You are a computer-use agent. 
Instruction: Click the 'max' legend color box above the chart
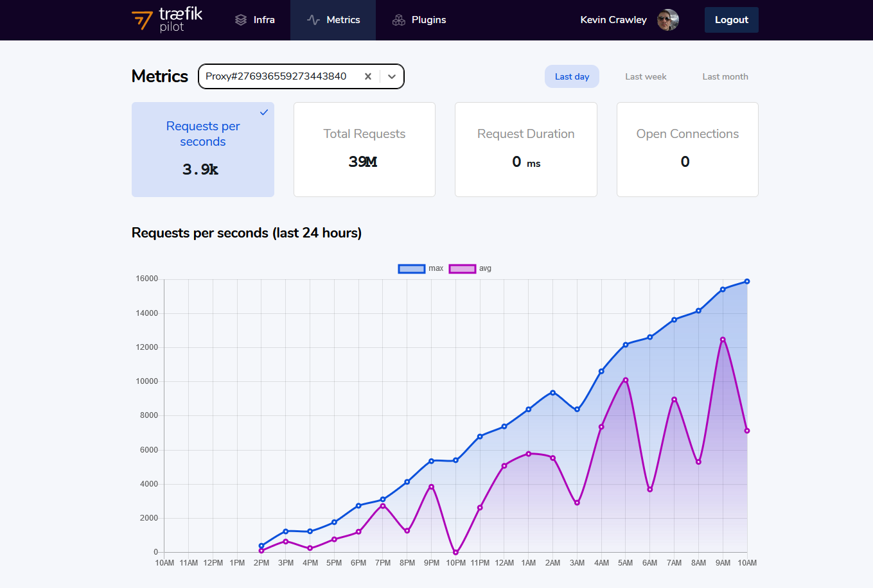point(411,268)
